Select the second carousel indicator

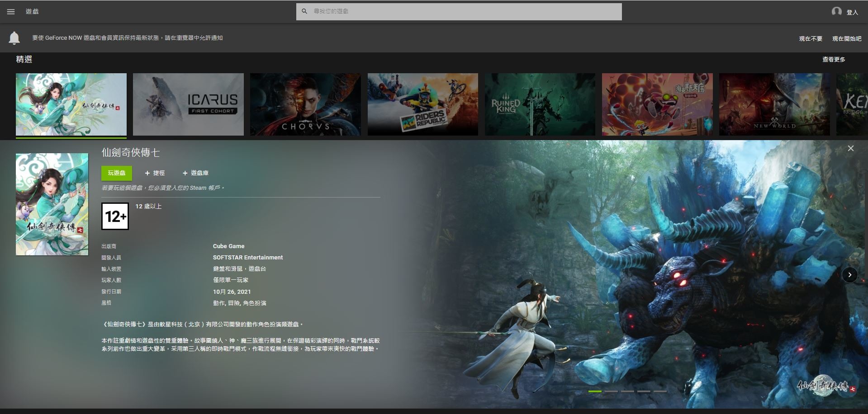pyautogui.click(x=611, y=391)
